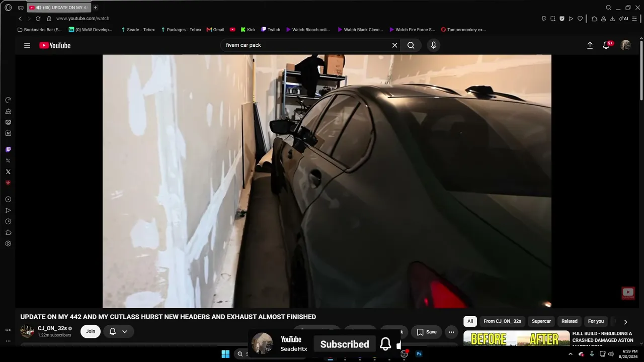Focus the browser address bar URL
The height and width of the screenshot is (362, 644).
click(x=83, y=19)
